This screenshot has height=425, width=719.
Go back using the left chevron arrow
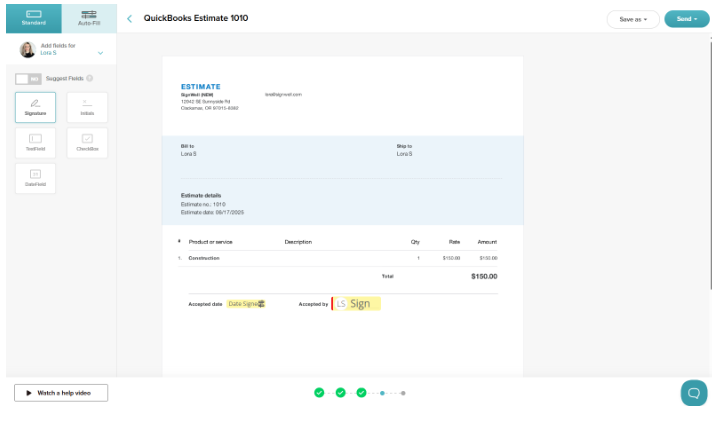(130, 18)
